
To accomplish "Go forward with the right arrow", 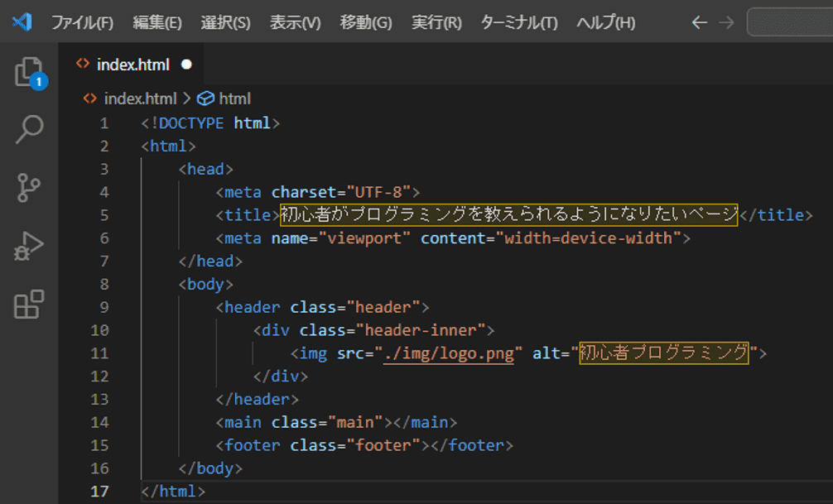I will tap(726, 22).
